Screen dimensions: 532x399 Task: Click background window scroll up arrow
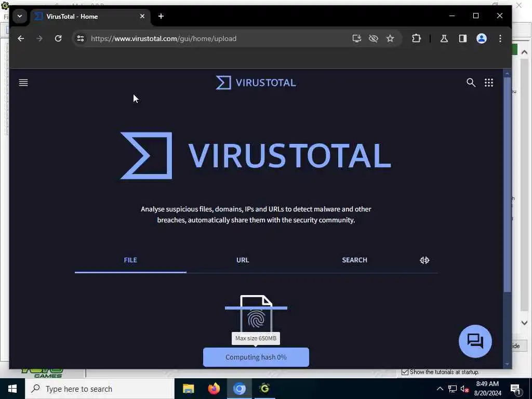coord(524,52)
